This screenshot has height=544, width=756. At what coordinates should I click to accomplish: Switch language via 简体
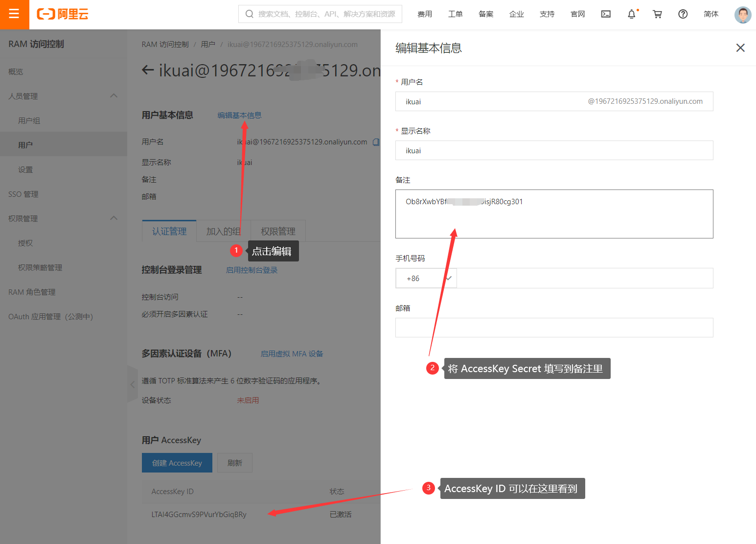[x=711, y=14]
